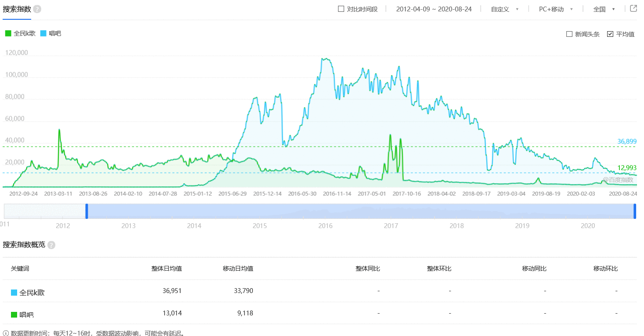644x336 pixels.
Task: Click the 2013-03-11 date on the chart axis
Action: point(58,193)
